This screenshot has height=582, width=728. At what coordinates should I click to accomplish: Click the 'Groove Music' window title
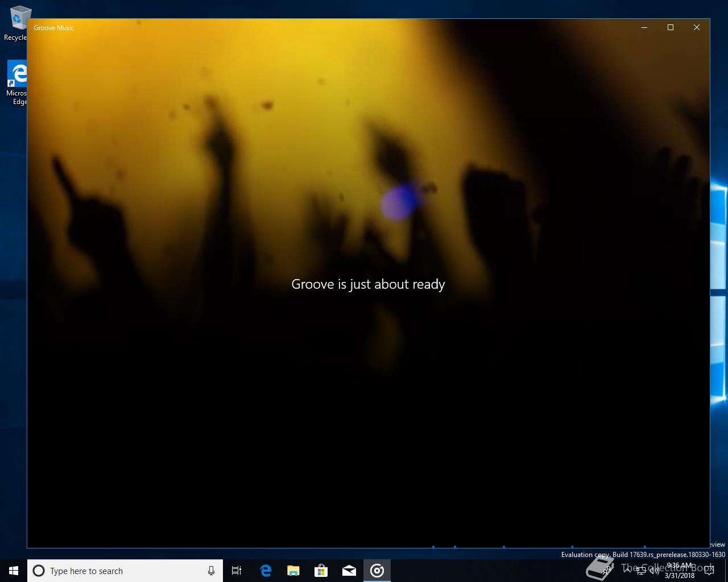(x=54, y=28)
